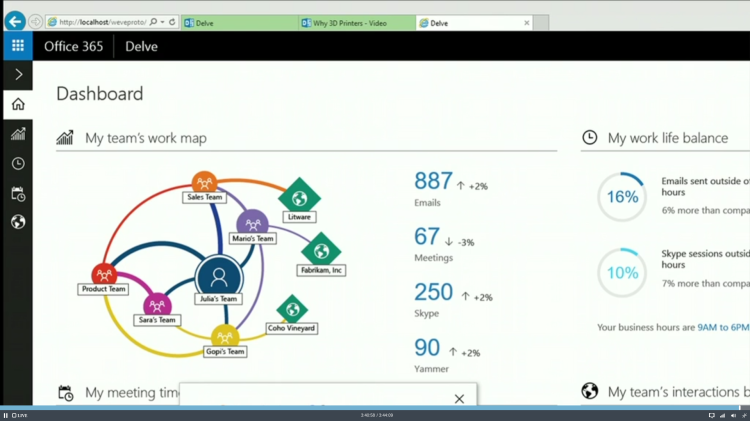
Task: Refresh the page with reload icon
Action: 172,22
